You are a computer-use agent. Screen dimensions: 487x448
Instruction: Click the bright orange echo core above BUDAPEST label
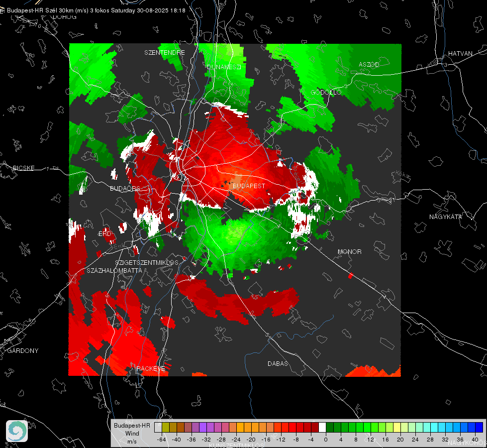[x=237, y=180]
